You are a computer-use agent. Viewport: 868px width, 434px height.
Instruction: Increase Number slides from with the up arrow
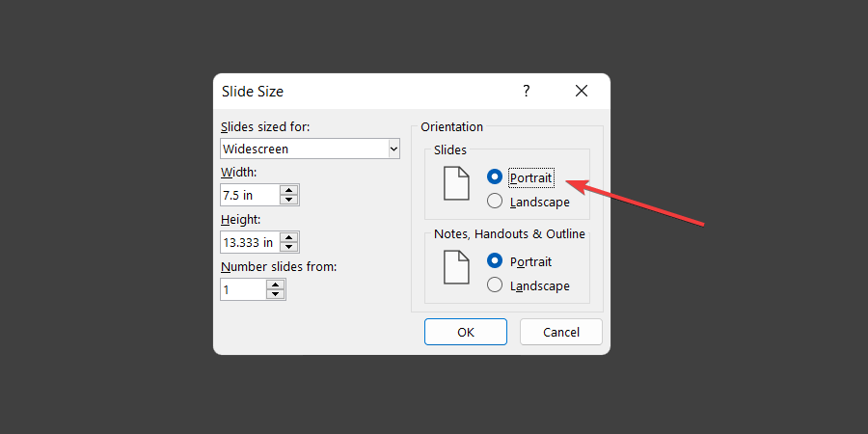(275, 285)
